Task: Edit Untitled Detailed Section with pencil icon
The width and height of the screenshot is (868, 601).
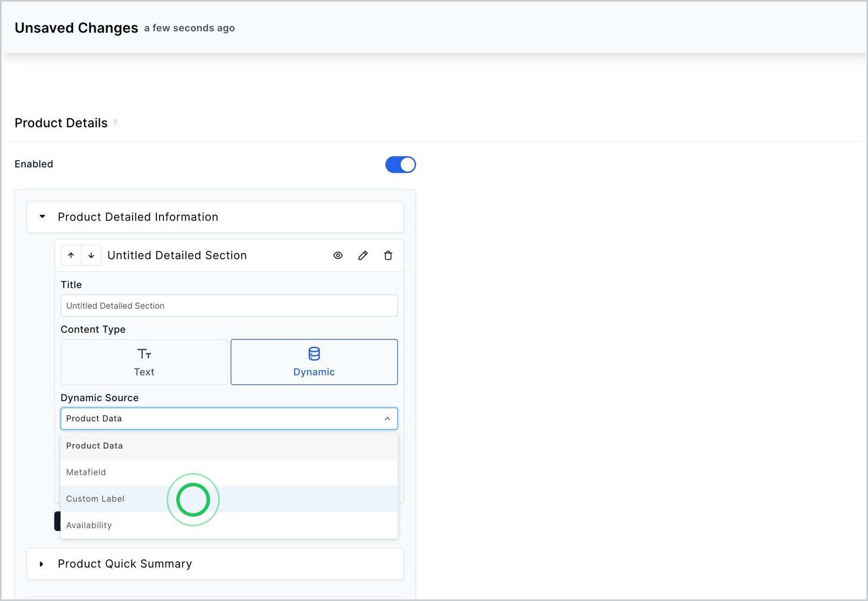Action: (363, 256)
